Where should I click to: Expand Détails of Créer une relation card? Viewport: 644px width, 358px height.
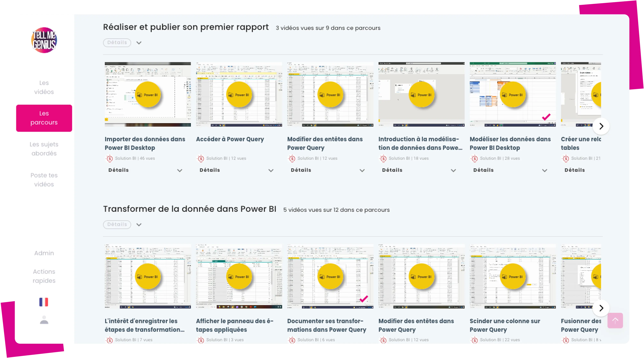pos(575,170)
